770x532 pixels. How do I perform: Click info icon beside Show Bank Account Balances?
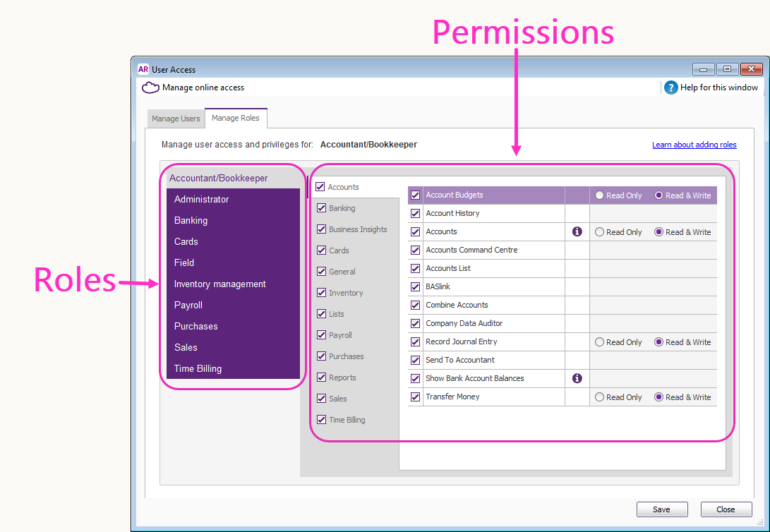tap(577, 378)
